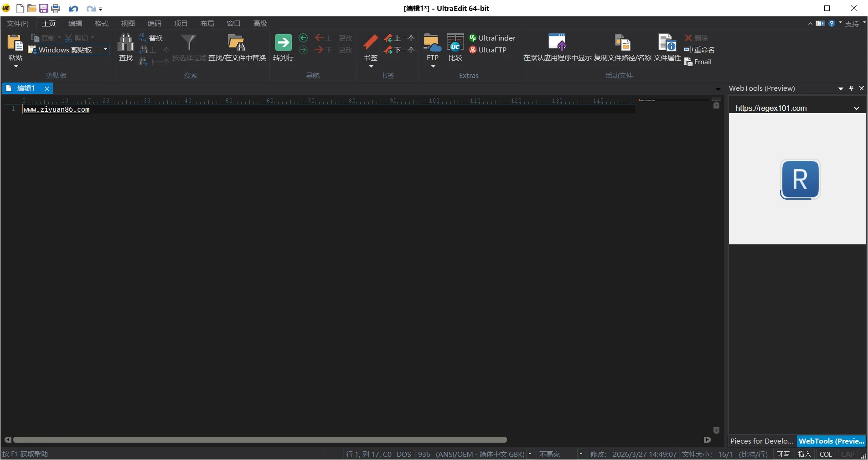Open the ANSI/OEM encoding dropdown
This screenshot has height=460, width=868.
coord(530,454)
